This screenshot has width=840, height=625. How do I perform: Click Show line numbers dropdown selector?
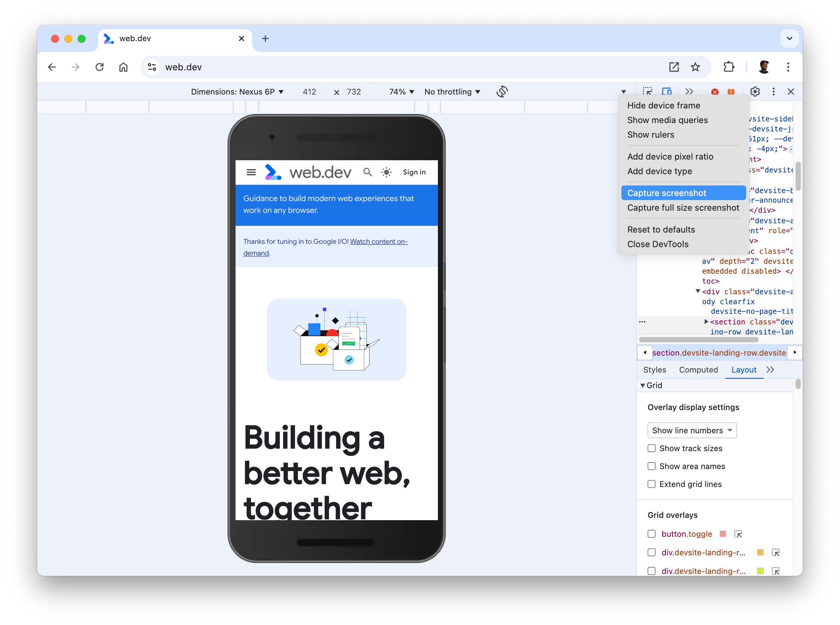pos(691,430)
